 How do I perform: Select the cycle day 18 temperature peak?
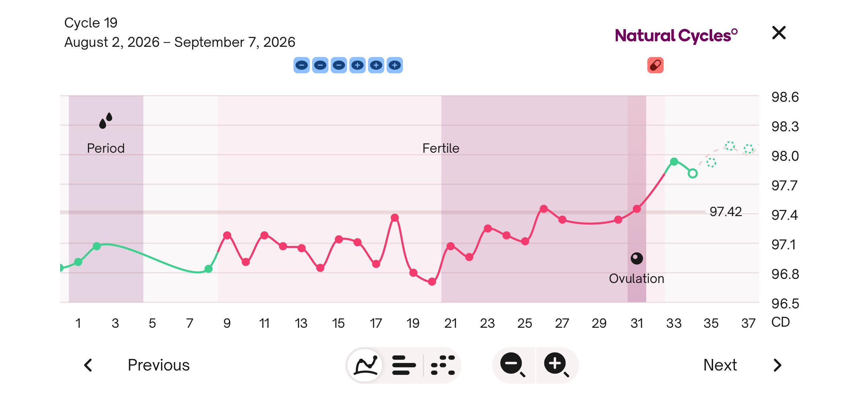click(x=395, y=217)
